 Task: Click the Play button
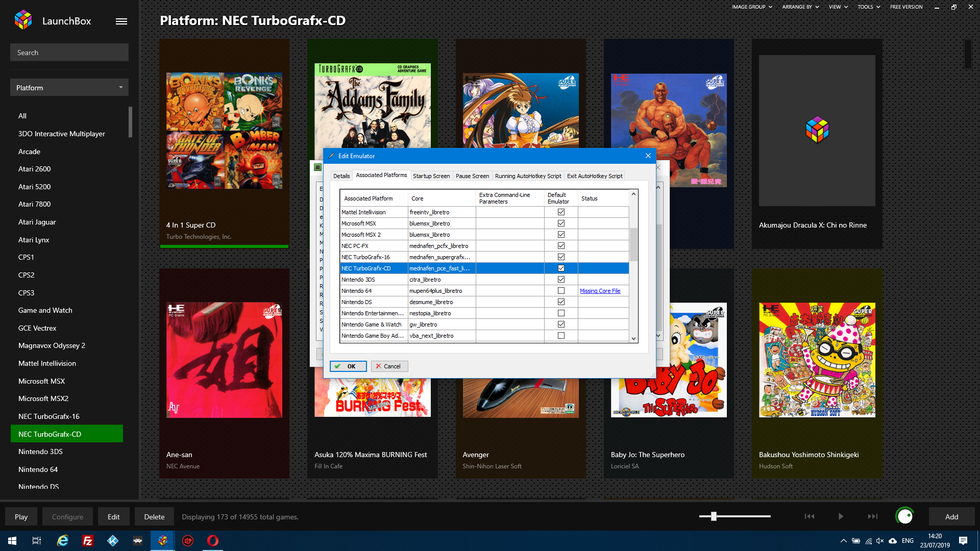(x=21, y=517)
